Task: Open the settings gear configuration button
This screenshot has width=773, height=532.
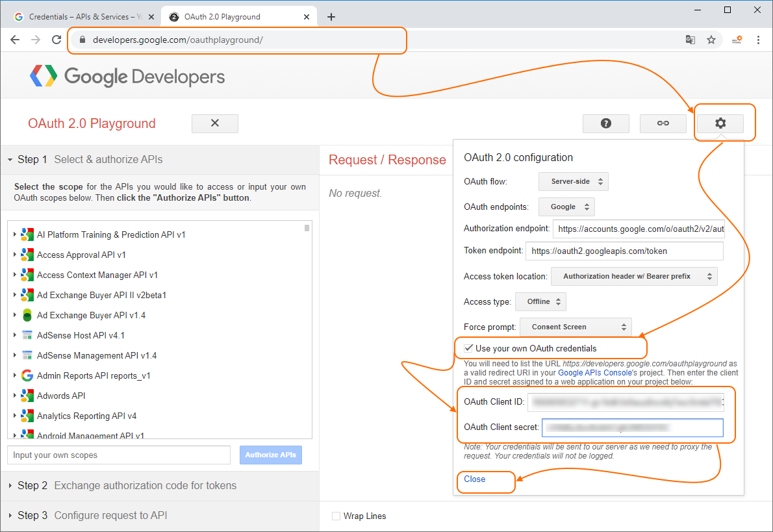Action: point(720,123)
